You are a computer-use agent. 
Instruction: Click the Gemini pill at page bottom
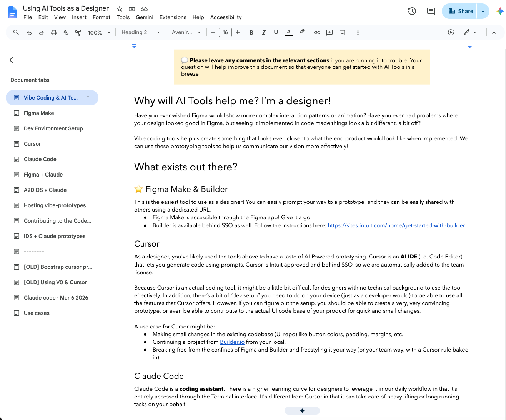click(x=302, y=411)
